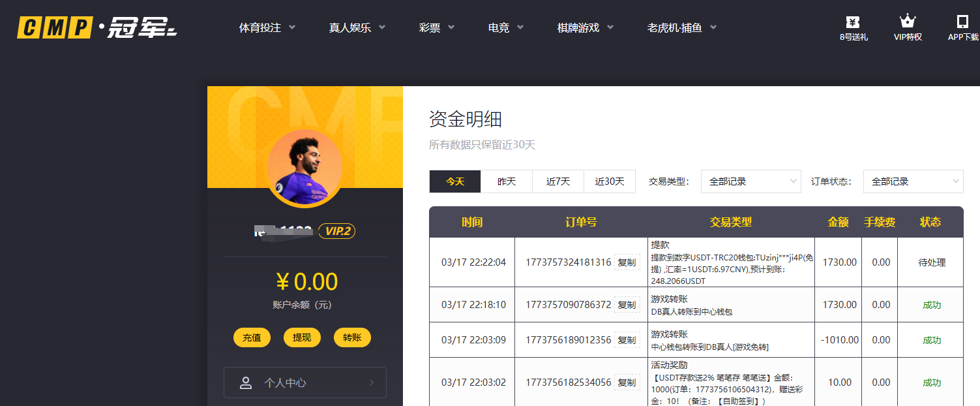Switch to the 近30天 tab
980x406 pixels.
609,181
